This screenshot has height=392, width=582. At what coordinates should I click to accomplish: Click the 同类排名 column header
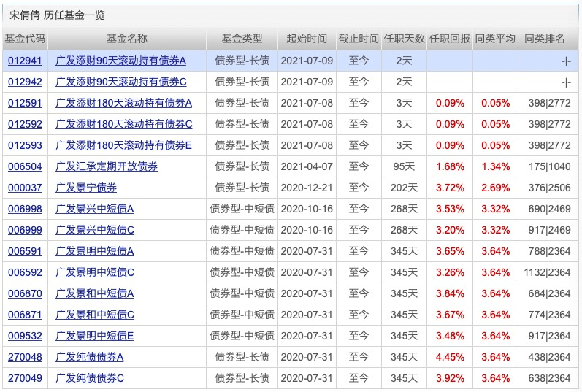(545, 39)
